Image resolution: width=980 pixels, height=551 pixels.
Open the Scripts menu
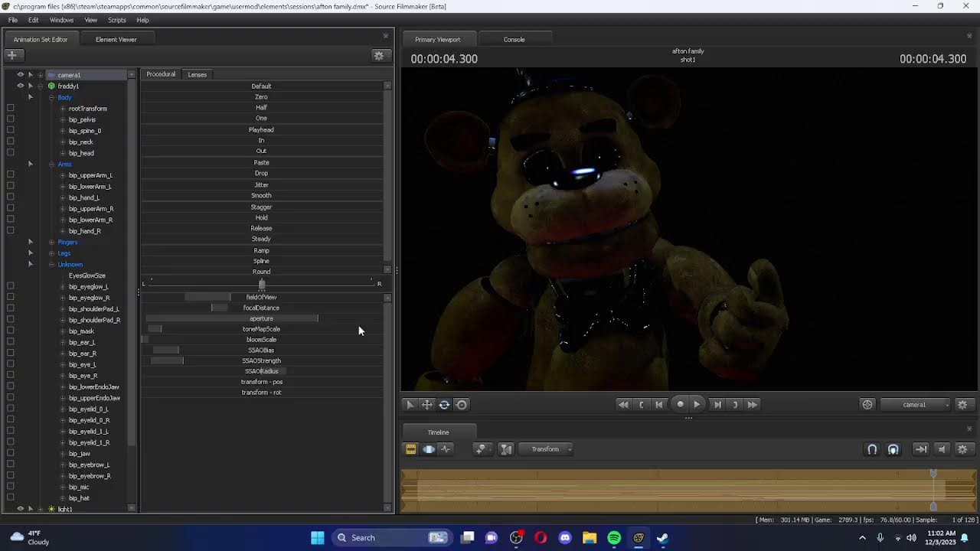(x=116, y=20)
